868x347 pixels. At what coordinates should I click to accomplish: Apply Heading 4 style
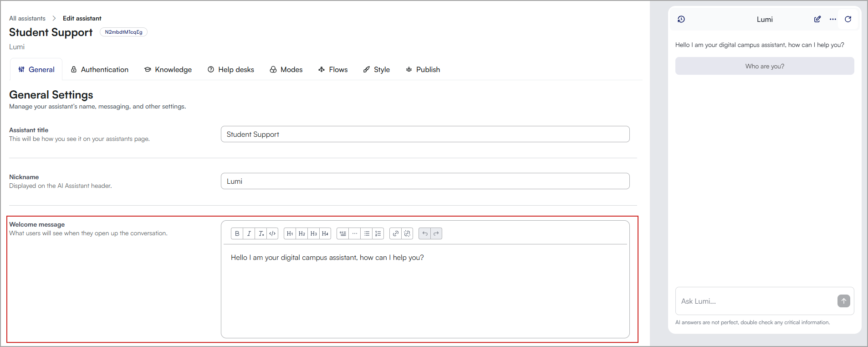tap(325, 233)
